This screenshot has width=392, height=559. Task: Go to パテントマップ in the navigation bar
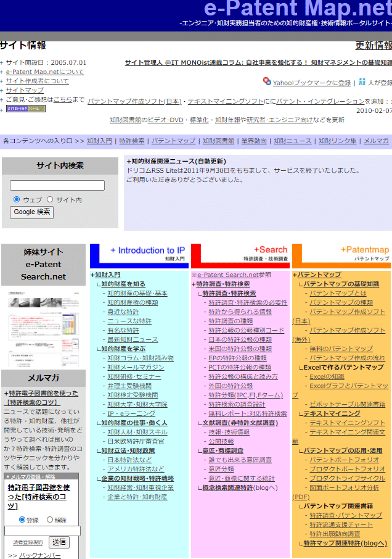pyautogui.click(x=173, y=141)
